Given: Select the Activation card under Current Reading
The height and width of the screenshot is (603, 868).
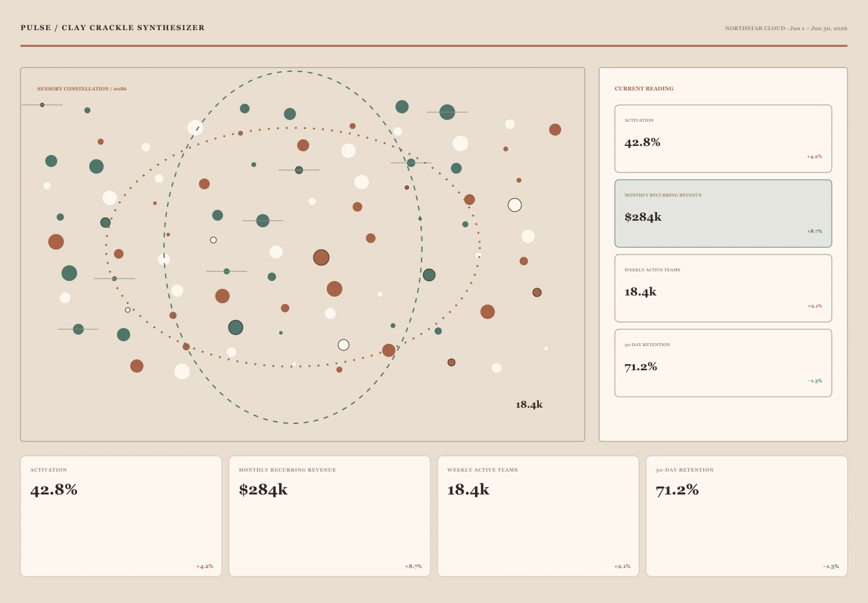Looking at the screenshot, I should [x=723, y=139].
